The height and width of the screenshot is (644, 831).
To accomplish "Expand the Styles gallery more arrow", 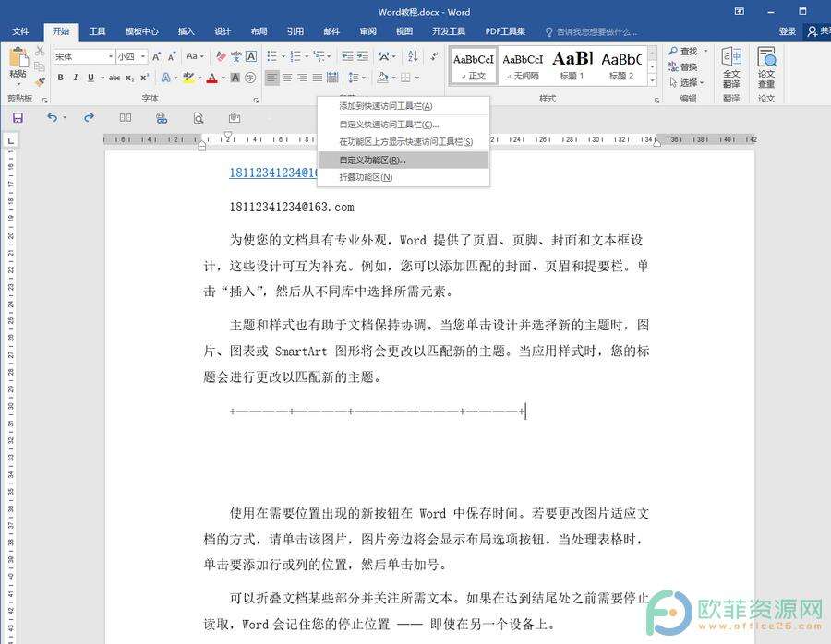I will tap(653, 80).
